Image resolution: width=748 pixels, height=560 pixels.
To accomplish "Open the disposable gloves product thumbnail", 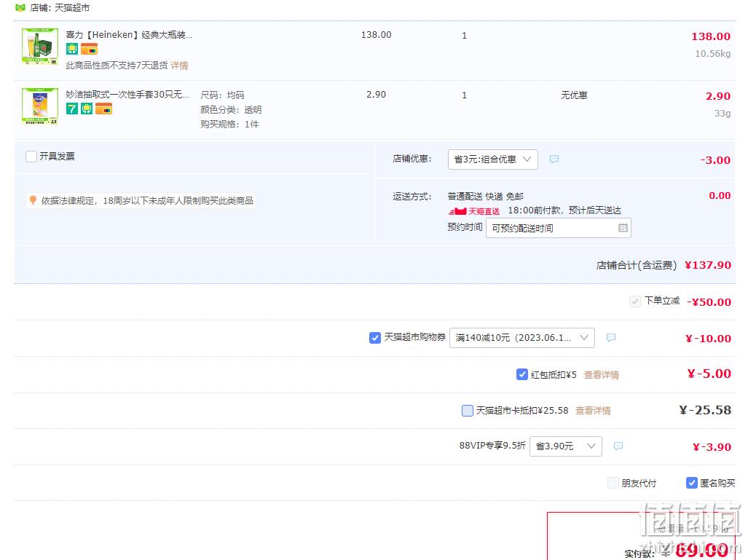I will (40, 106).
